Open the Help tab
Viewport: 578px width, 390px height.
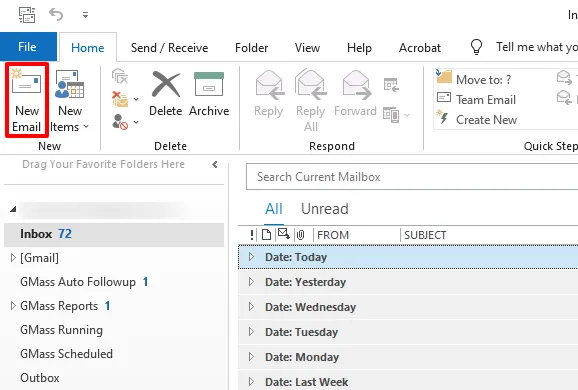[359, 48]
